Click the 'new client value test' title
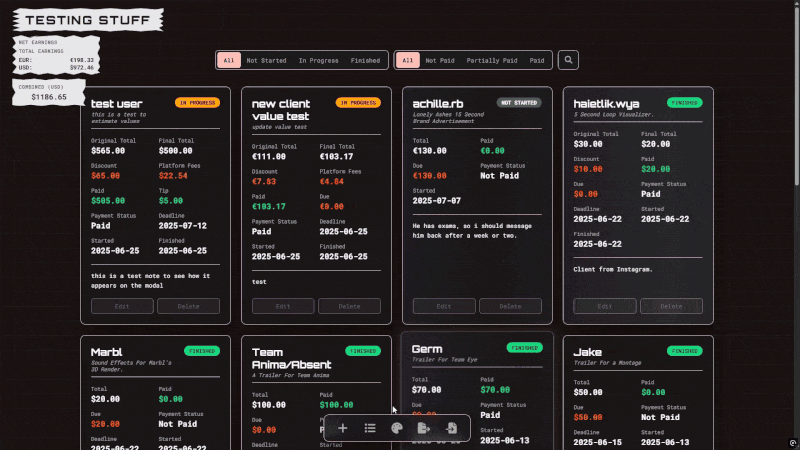 pyautogui.click(x=281, y=110)
